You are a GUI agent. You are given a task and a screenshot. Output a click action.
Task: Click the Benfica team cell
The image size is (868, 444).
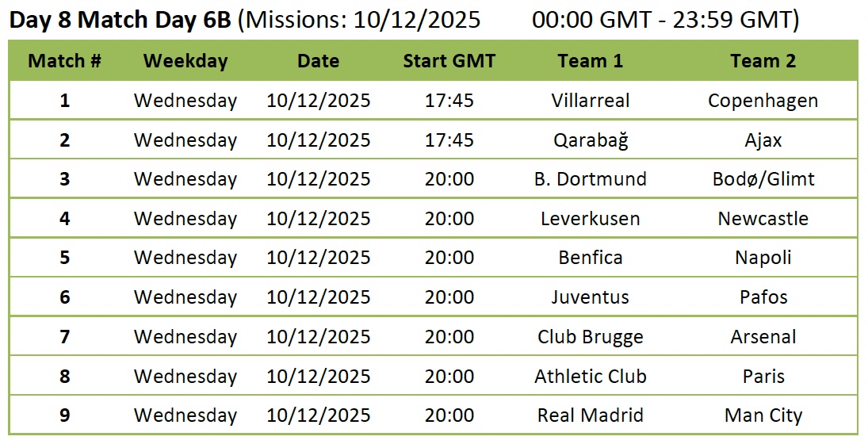tap(590, 258)
